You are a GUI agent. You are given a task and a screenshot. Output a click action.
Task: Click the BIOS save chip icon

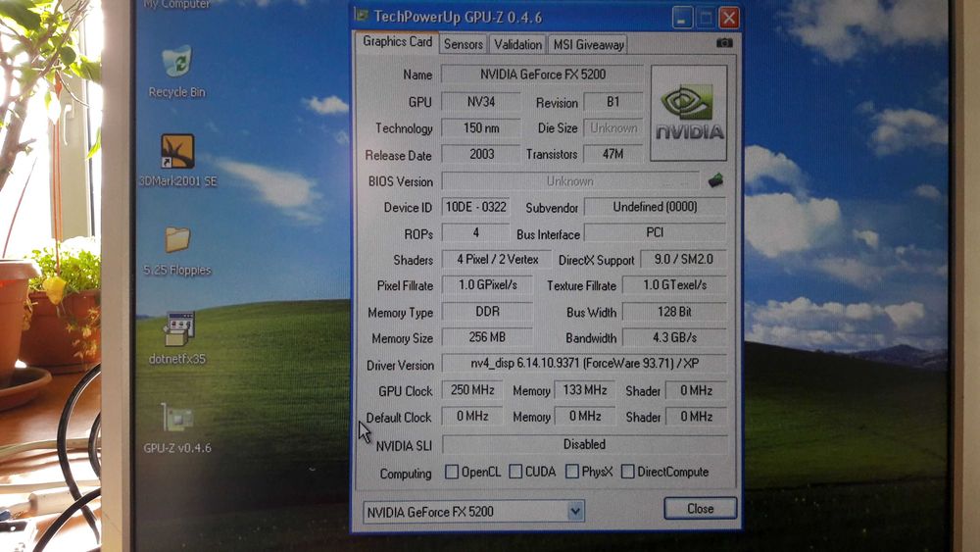coord(715,180)
